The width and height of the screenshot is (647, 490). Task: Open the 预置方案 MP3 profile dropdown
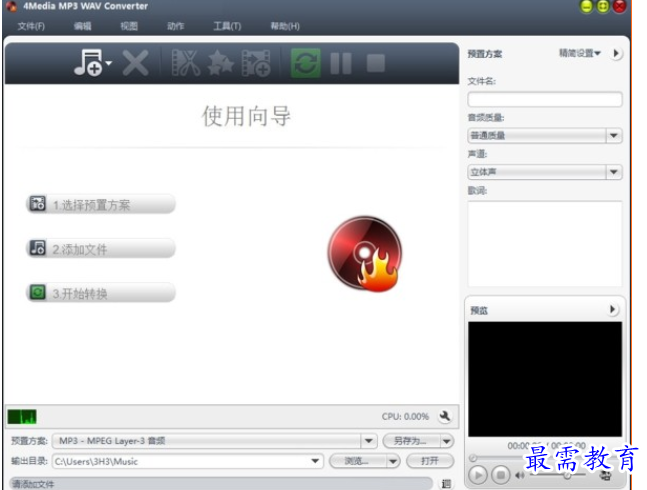click(x=368, y=441)
